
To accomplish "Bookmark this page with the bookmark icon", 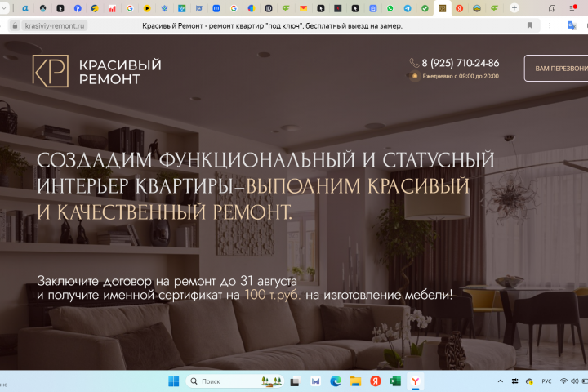I will click(x=529, y=25).
